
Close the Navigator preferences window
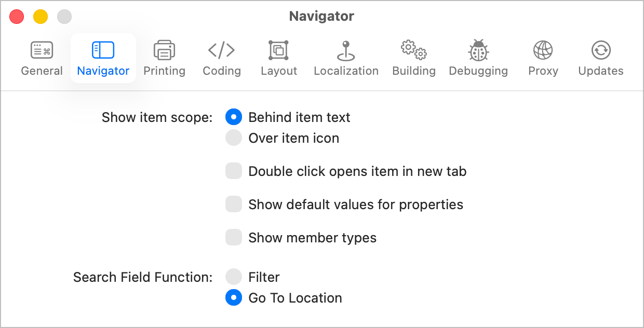pos(17,16)
